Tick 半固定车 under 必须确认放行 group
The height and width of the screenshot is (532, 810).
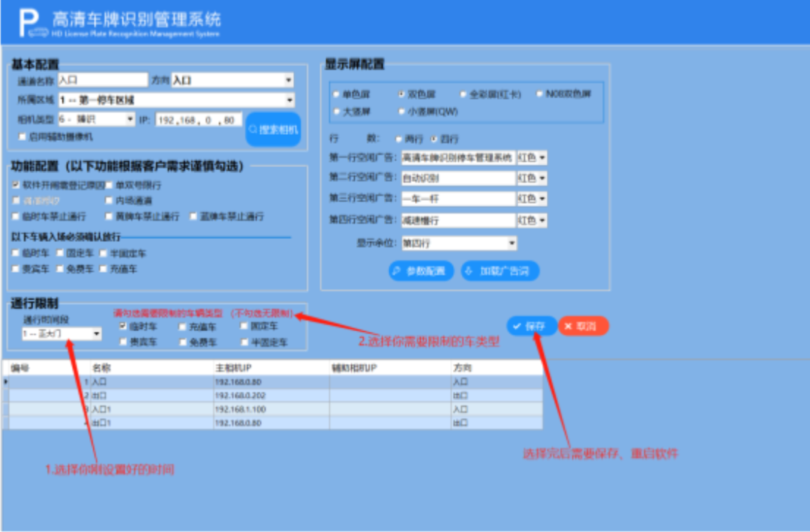point(103,253)
